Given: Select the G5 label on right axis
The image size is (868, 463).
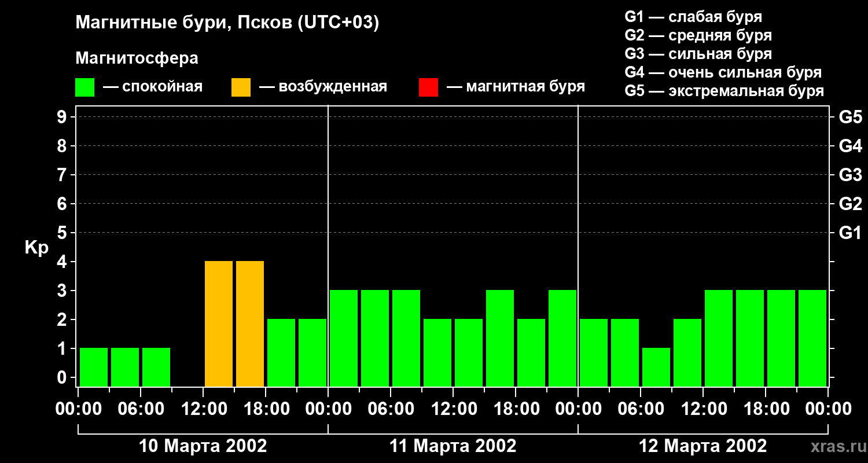Looking at the screenshot, I should coord(850,117).
